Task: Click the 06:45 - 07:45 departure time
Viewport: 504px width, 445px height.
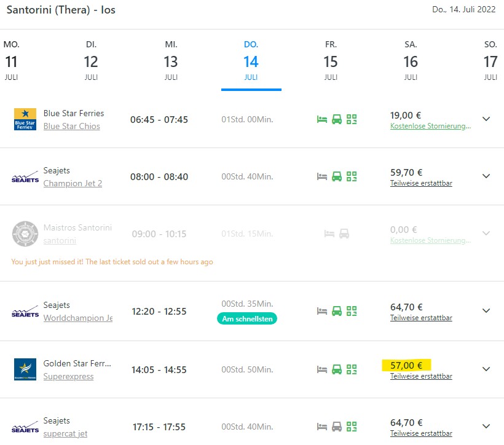Action: tap(159, 120)
